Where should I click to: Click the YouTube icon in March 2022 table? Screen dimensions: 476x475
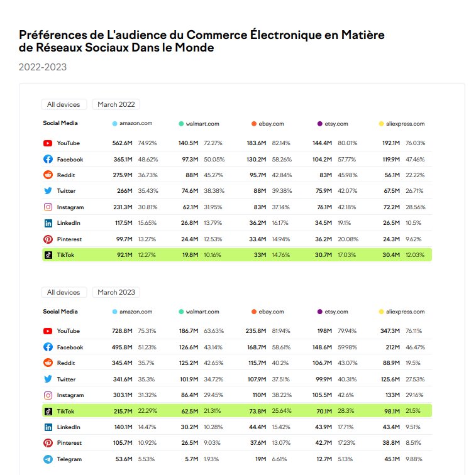click(x=48, y=143)
